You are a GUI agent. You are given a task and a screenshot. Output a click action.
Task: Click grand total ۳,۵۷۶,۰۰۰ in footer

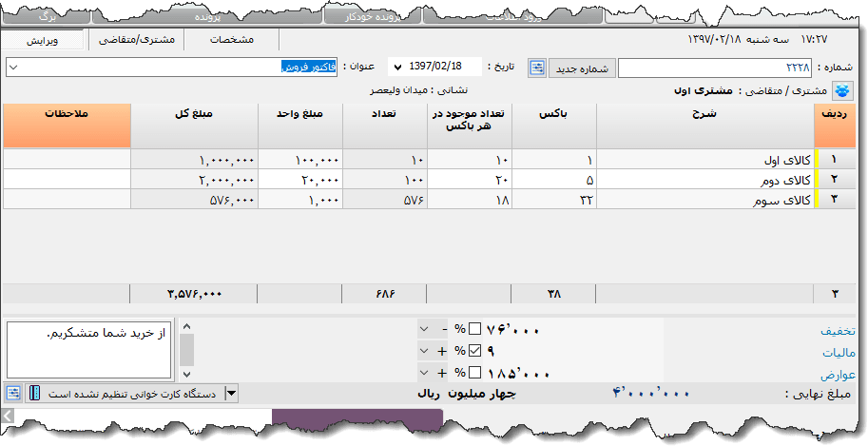click(194, 294)
